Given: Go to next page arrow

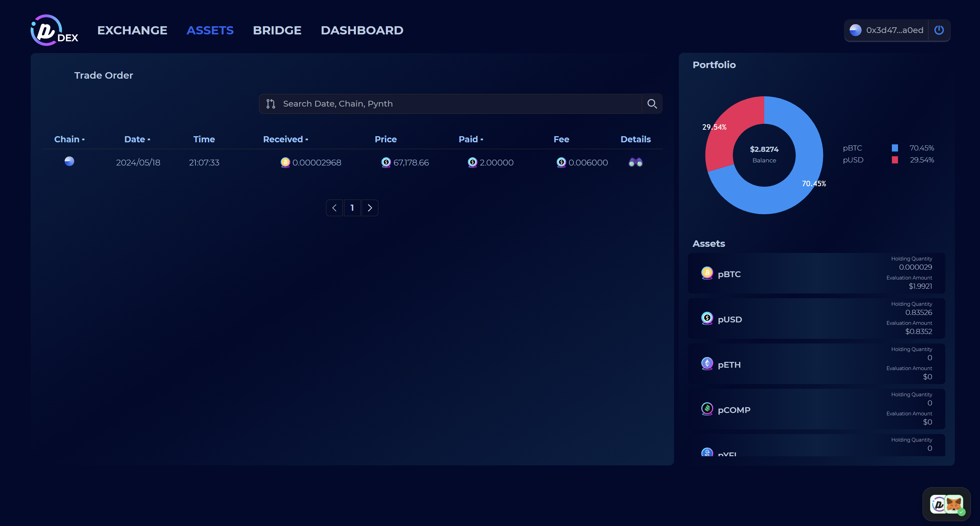Looking at the screenshot, I should [x=370, y=208].
